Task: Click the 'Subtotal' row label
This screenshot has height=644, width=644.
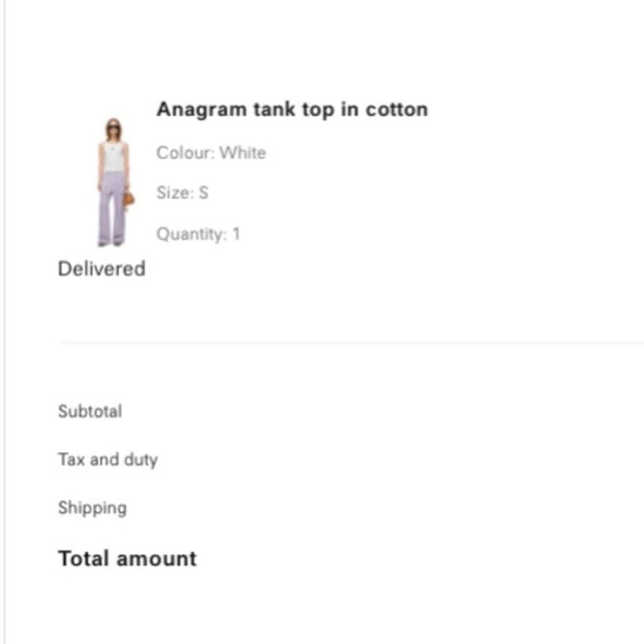Action: [x=90, y=411]
